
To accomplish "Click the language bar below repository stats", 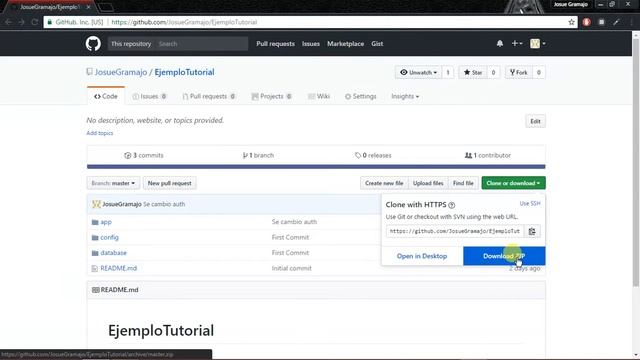I will pos(316,167).
